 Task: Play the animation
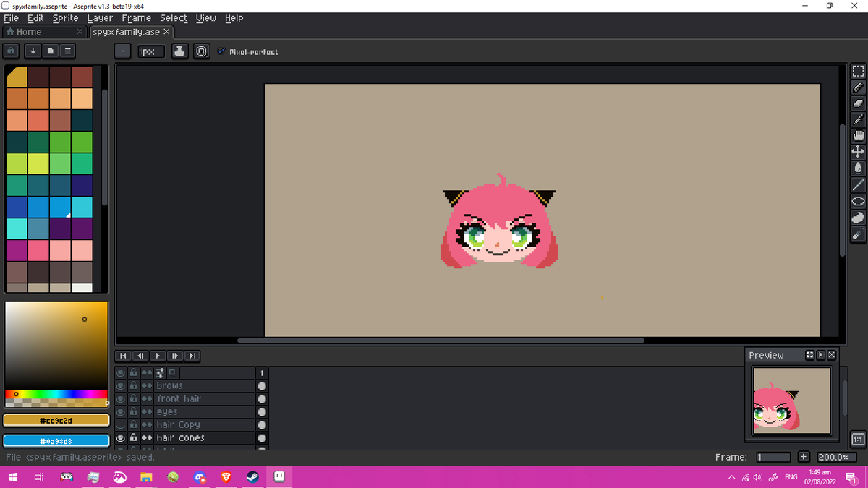click(158, 356)
